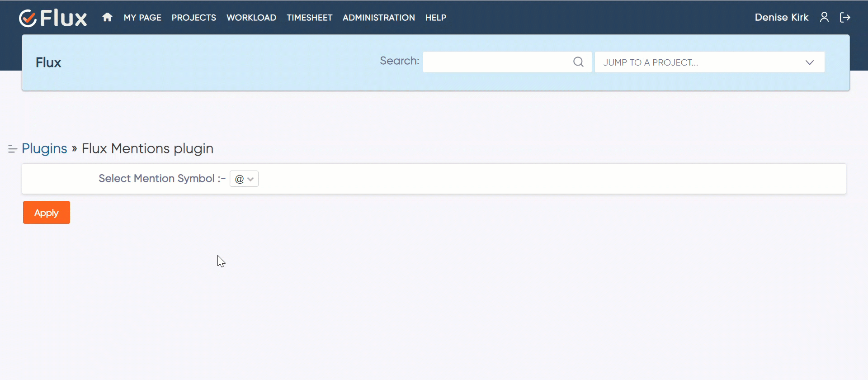
Task: Go to the Workload menu item
Action: point(251,18)
